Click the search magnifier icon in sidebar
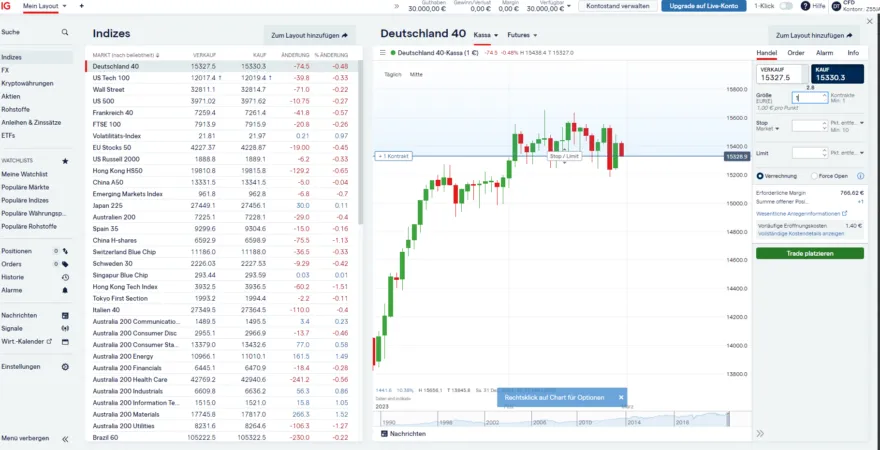The image size is (880, 450). click(65, 32)
